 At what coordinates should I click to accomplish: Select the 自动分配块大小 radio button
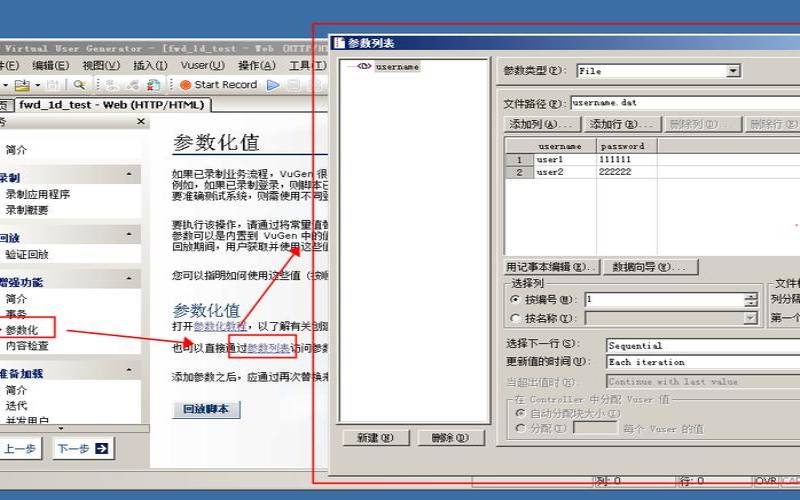pos(520,413)
